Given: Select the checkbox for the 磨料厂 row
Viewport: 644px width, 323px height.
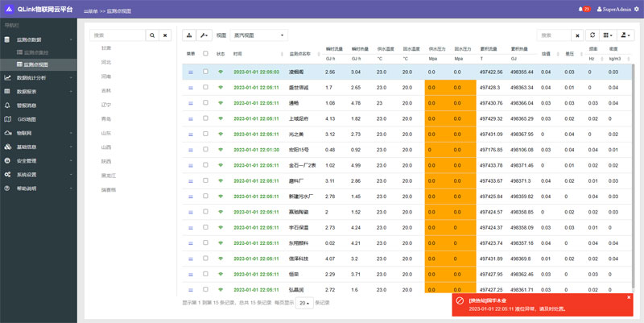Looking at the screenshot, I should coord(205,180).
